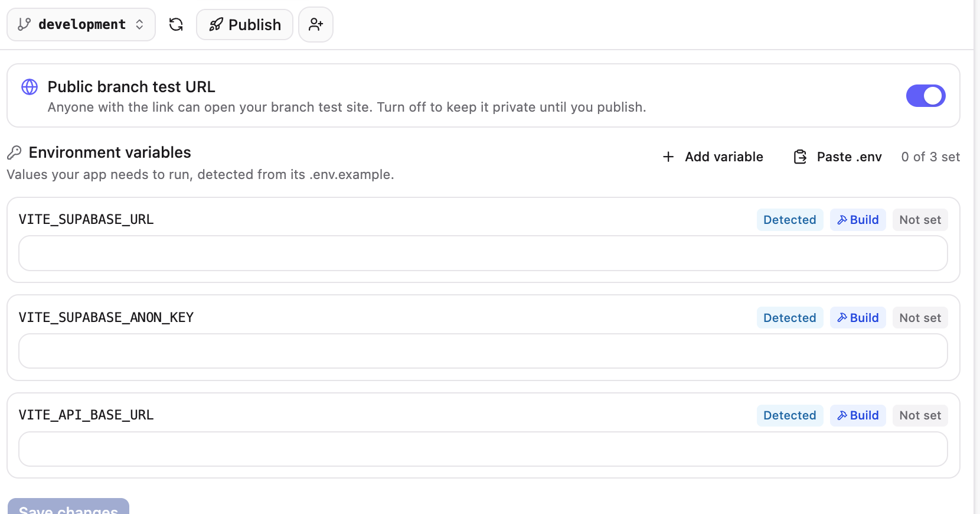980x514 pixels.
Task: Focus the VITE_API_BASE_URL value field
Action: pyautogui.click(x=483, y=449)
